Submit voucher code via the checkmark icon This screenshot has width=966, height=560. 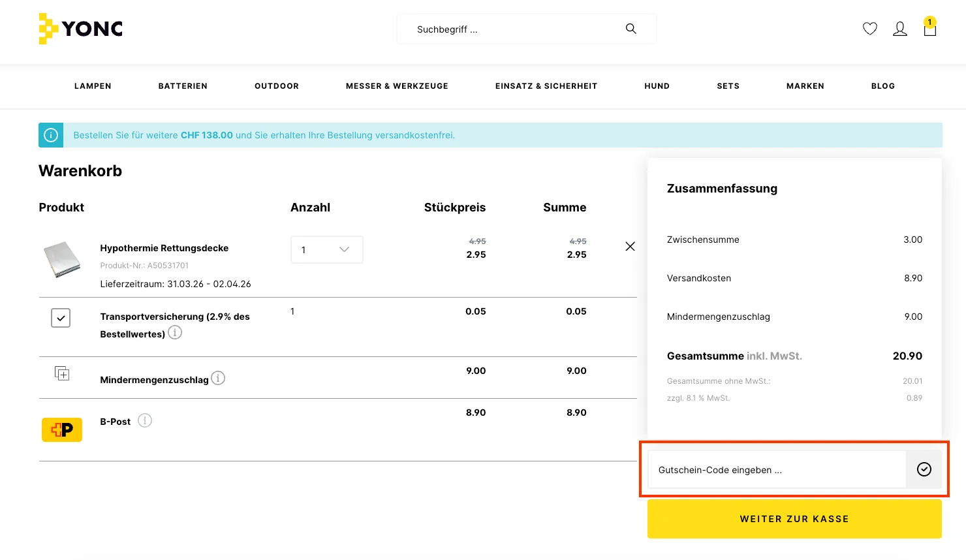924,469
